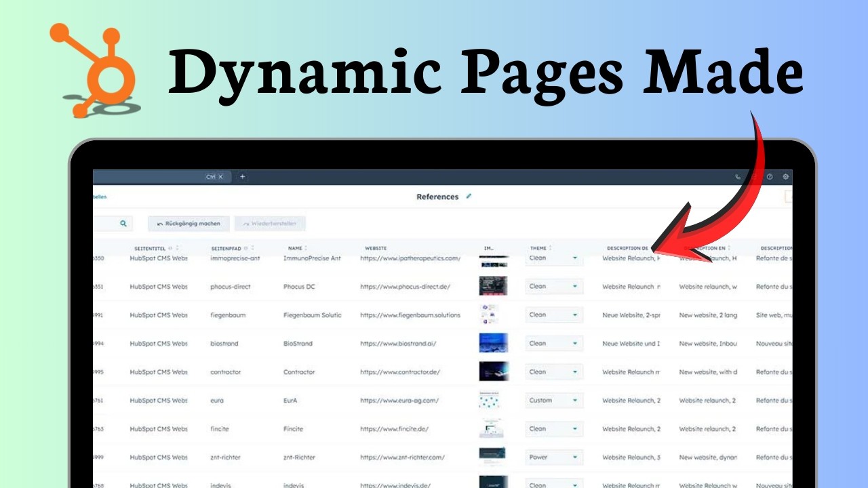The width and height of the screenshot is (868, 488).
Task: Click the BioStrand image thumbnail
Action: [x=493, y=343]
